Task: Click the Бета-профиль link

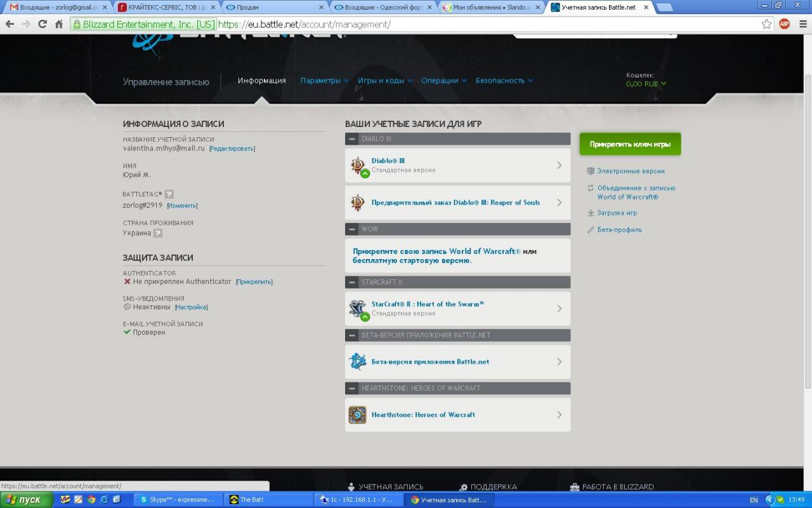Action: tap(619, 230)
